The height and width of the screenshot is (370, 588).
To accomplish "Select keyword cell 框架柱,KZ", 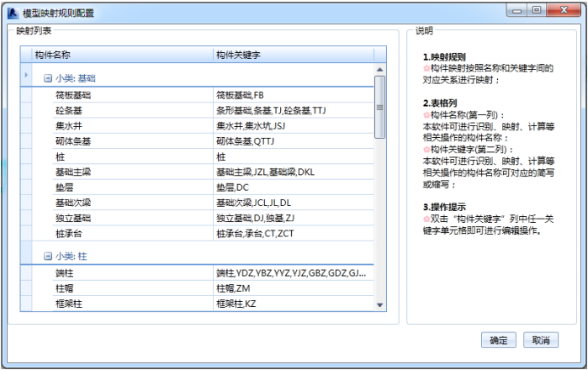I will click(x=294, y=304).
